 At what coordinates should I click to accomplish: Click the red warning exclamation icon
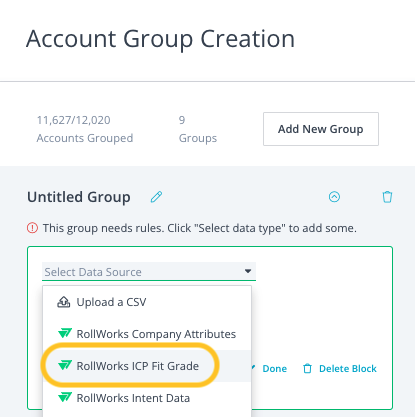pos(32,228)
